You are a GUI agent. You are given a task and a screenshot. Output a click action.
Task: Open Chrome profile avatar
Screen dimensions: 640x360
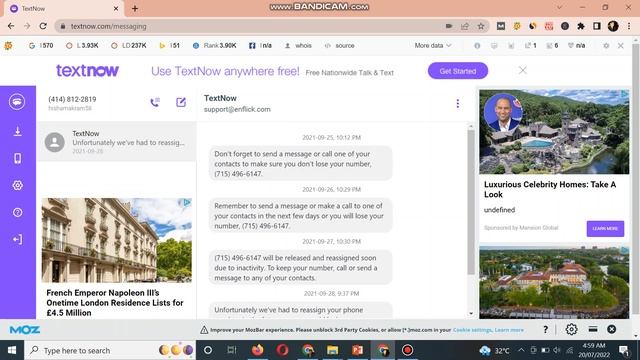coord(613,26)
